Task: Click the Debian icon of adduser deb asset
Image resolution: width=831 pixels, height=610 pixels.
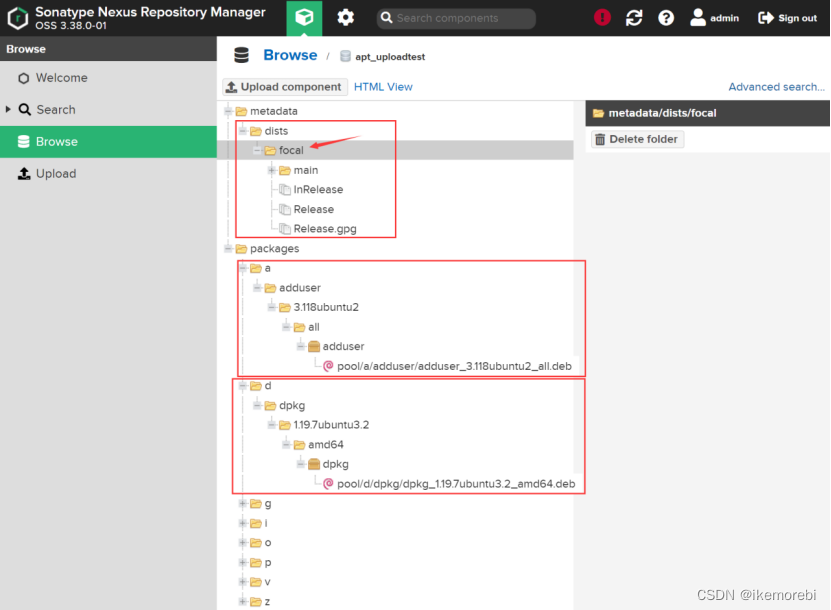Action: 328,366
